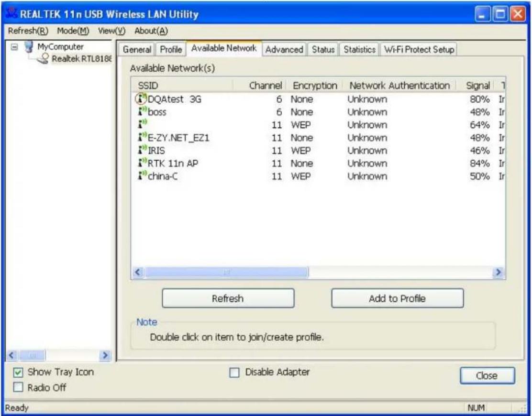The image size is (532, 416).
Task: Select the Available Network tab
Action: (x=224, y=48)
